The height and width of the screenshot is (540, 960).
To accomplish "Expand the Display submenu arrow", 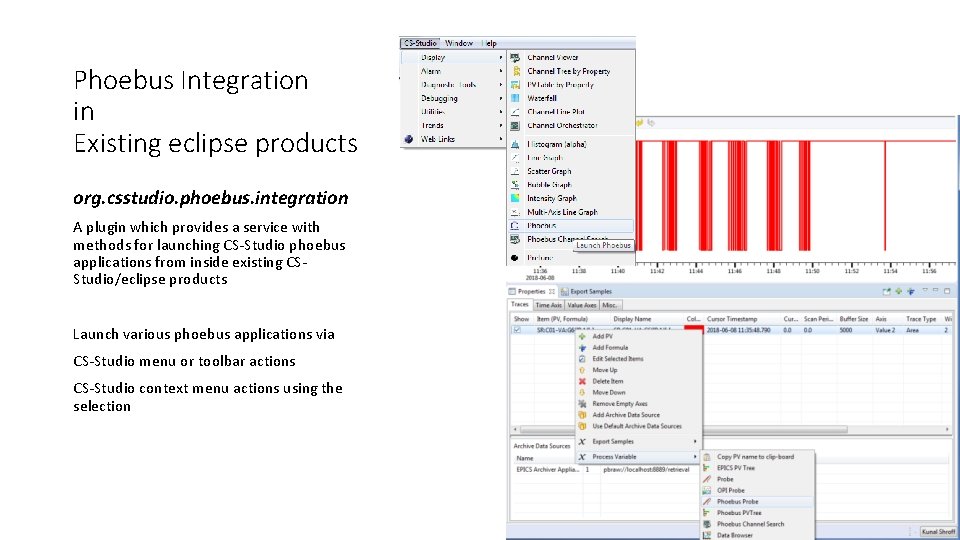I will pyautogui.click(x=501, y=58).
